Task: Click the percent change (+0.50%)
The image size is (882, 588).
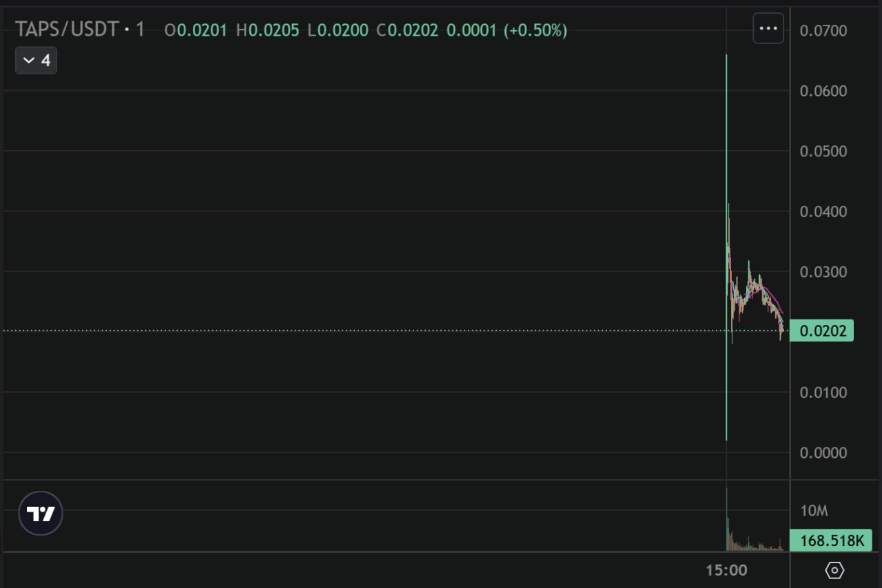Action: tap(535, 30)
